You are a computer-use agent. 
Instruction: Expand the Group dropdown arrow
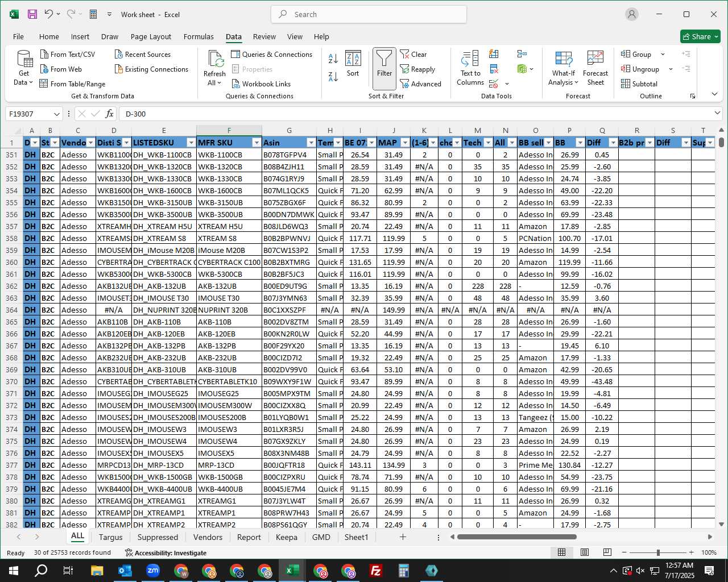click(x=663, y=54)
